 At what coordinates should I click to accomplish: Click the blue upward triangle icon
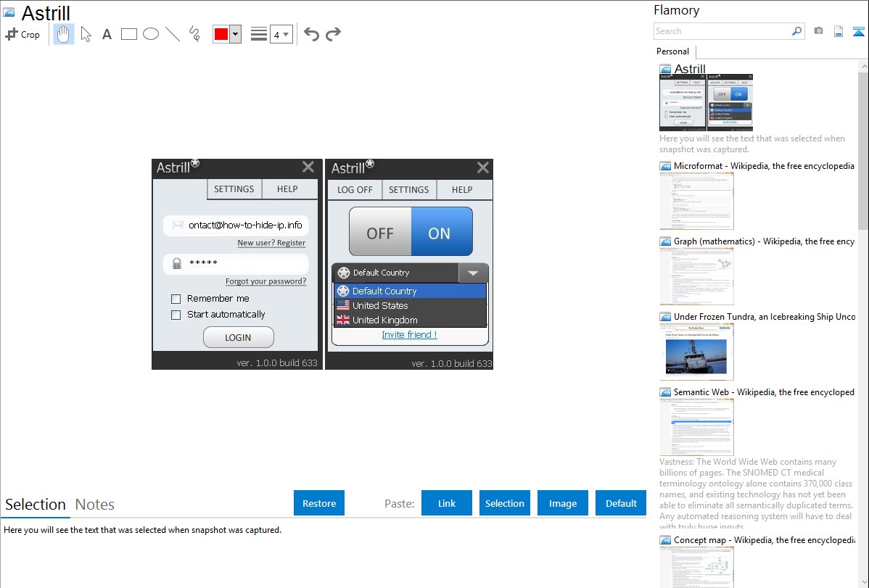[x=858, y=32]
